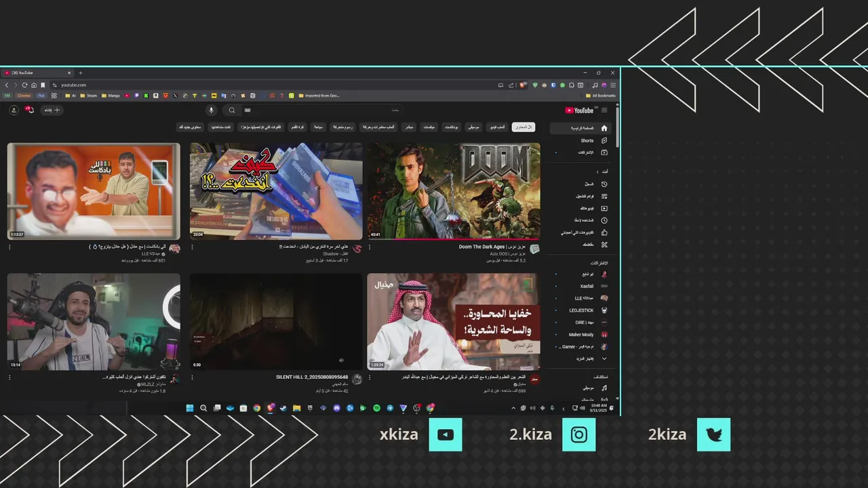This screenshot has width=868, height=488.
Task: Select the موسيقى filter chip
Action: (x=473, y=127)
